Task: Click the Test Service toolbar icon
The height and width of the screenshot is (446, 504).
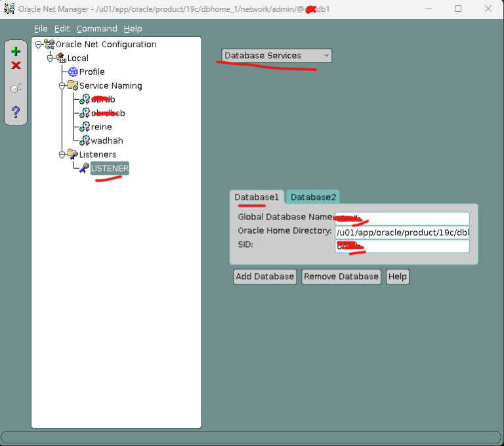Action: coord(16,88)
